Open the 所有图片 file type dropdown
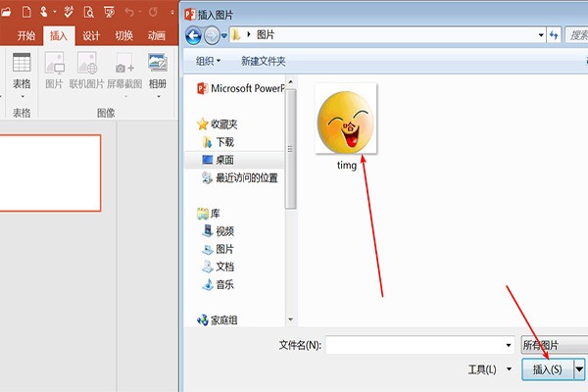This screenshot has height=392, width=588. pyautogui.click(x=554, y=345)
